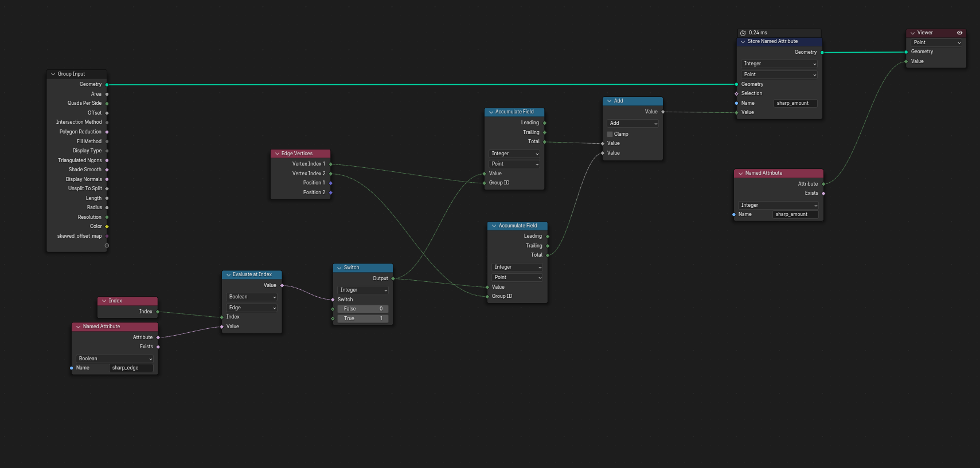Viewport: 980px width, 468px height.
Task: Click upper Accumulate Field Leading socket
Action: pyautogui.click(x=545, y=123)
